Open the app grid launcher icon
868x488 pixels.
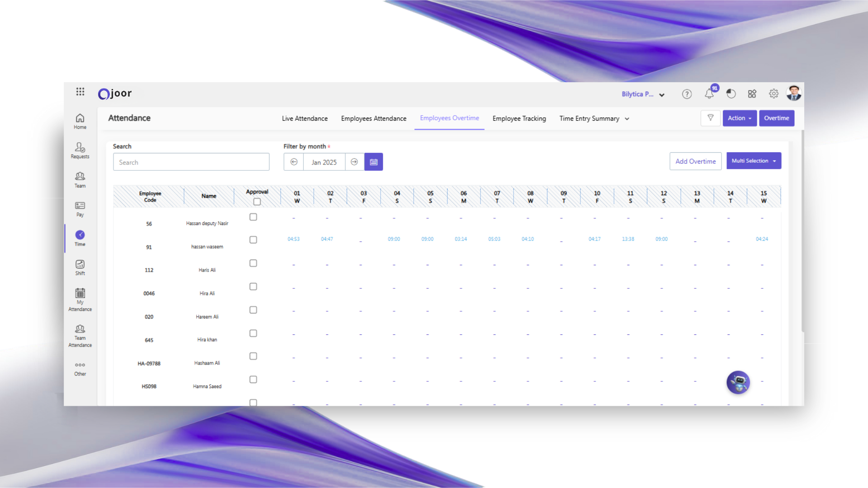click(x=80, y=92)
